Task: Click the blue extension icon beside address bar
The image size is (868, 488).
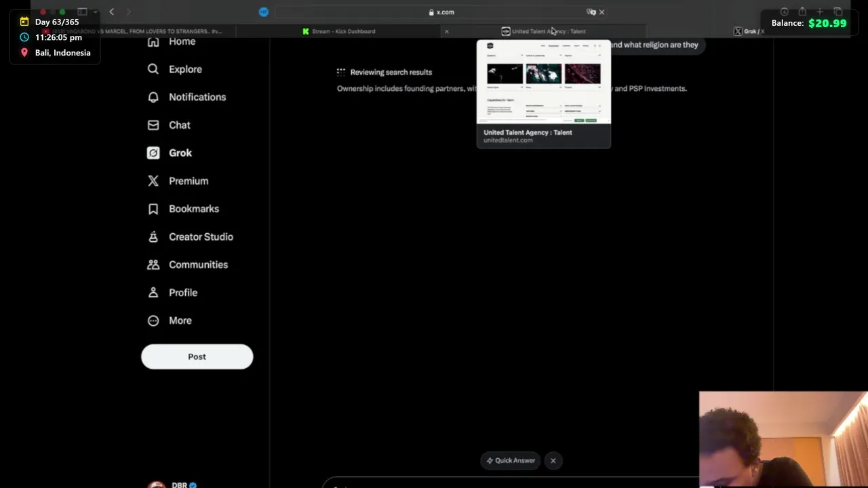Action: point(264,12)
